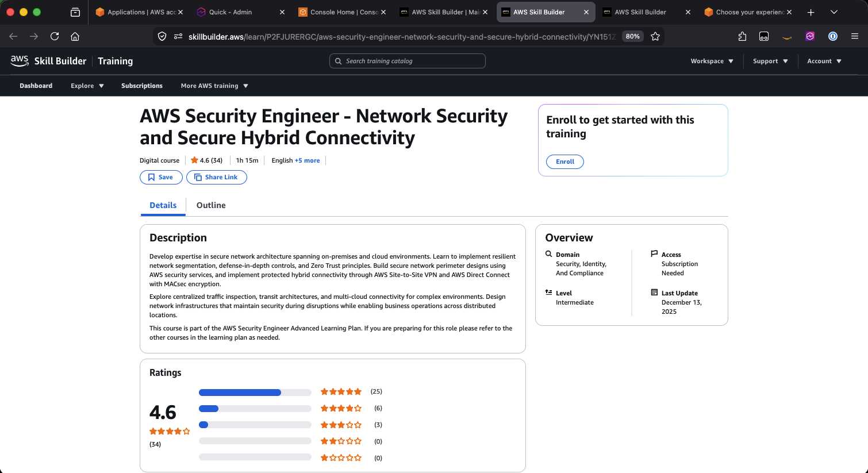Click the course title heading
The height and width of the screenshot is (473, 868).
point(324,127)
